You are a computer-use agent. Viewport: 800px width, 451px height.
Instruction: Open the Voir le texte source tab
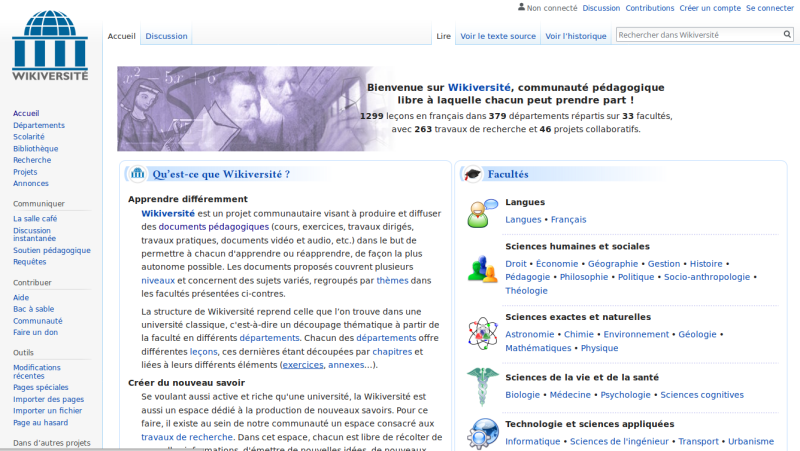tap(497, 36)
